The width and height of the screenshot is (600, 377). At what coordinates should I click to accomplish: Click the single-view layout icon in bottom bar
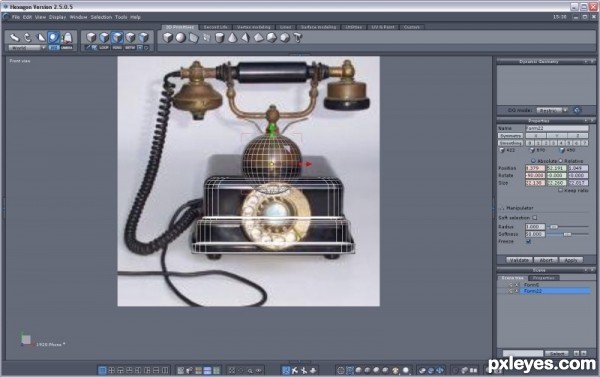click(102, 370)
